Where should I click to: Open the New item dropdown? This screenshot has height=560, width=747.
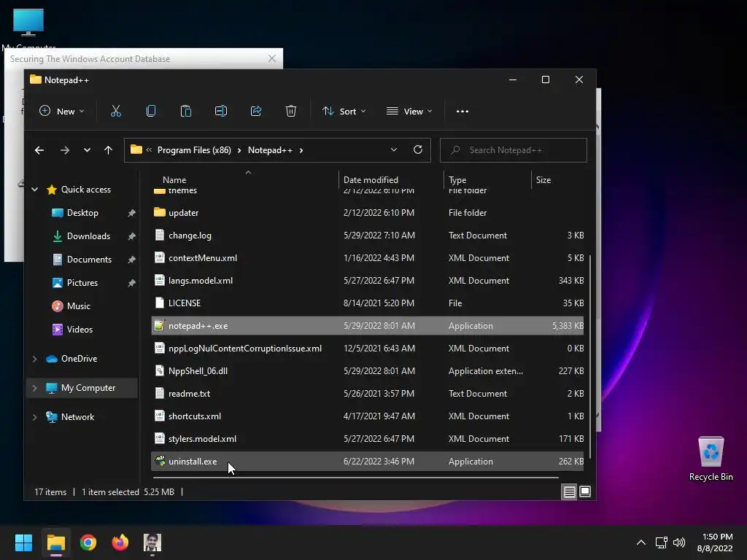[61, 111]
